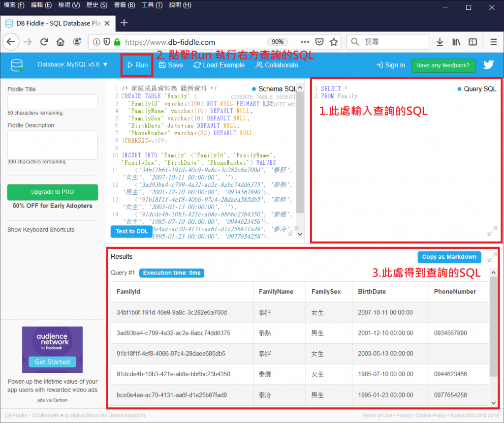Save the fiddle
Screen dimensions: 504x423
pos(171,65)
